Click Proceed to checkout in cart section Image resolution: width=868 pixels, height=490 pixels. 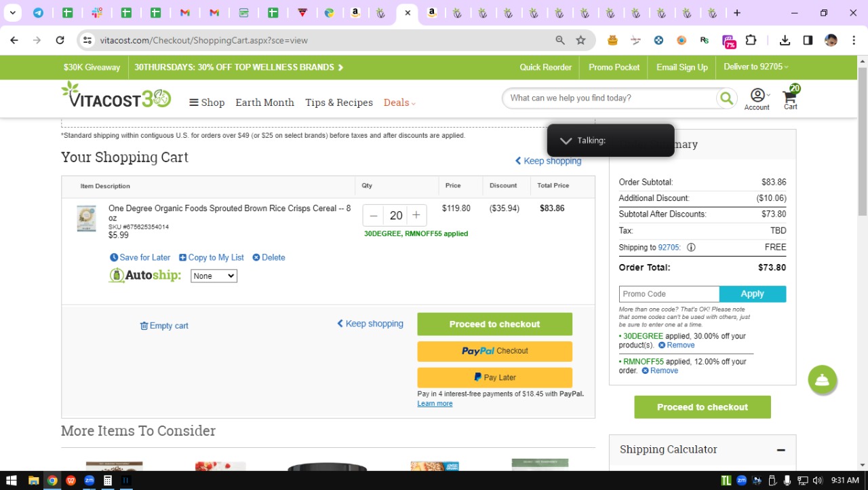(x=495, y=324)
